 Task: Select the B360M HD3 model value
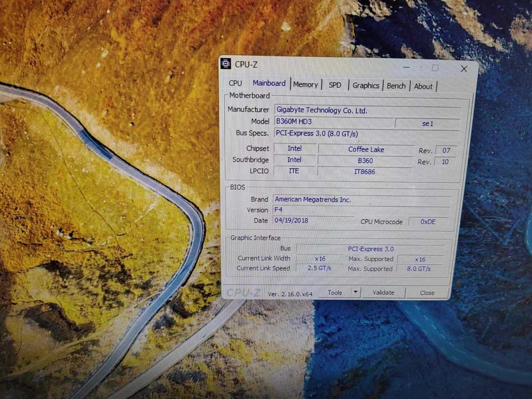coord(334,121)
